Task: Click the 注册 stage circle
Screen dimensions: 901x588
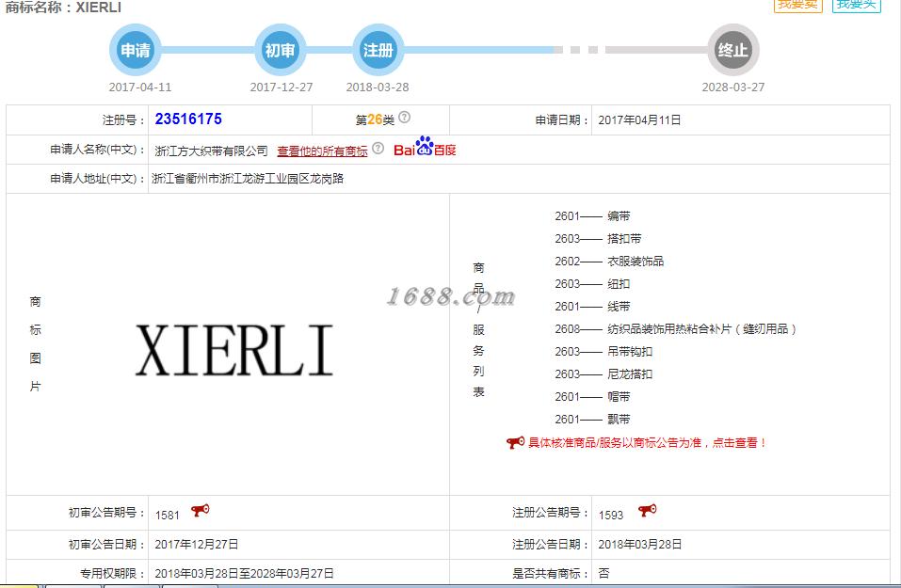Action: coord(378,50)
